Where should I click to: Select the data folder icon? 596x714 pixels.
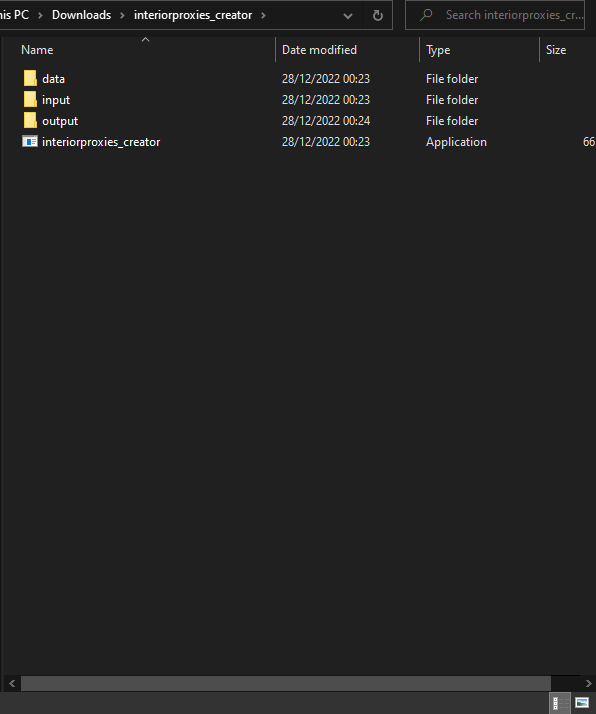tap(30, 78)
